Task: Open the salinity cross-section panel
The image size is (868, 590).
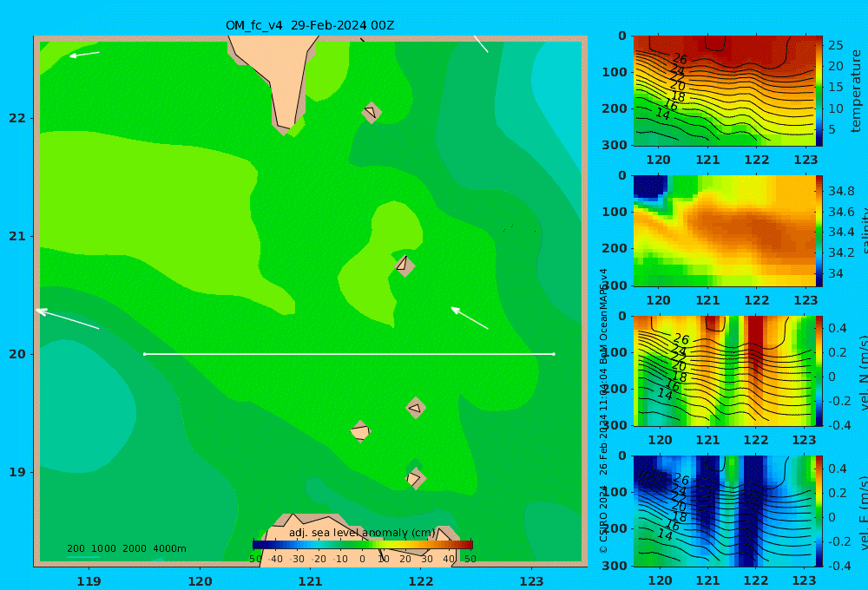Action: click(724, 231)
